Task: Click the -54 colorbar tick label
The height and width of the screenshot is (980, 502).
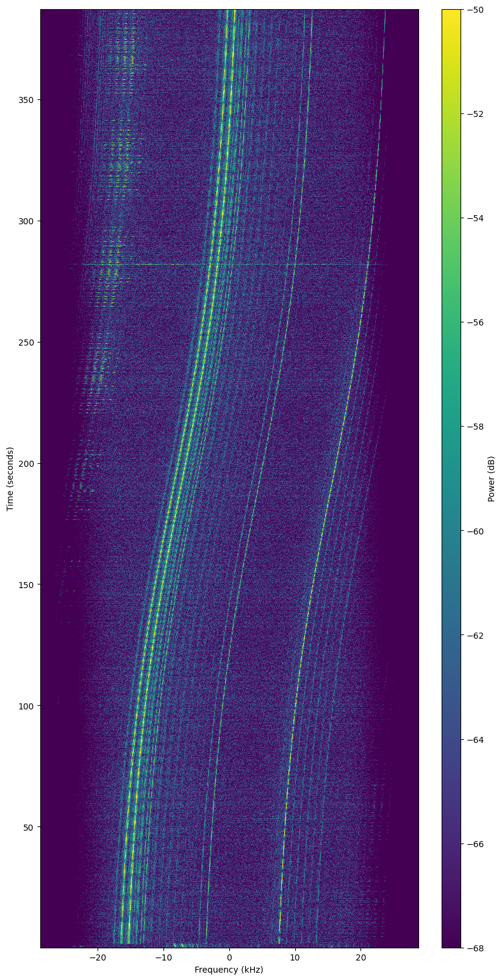Action: 475,218
